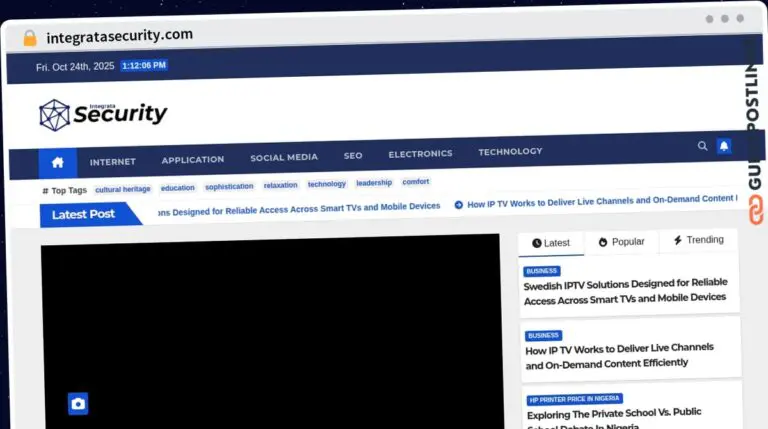
Task: Select the sophistication tag
Action: pos(229,186)
